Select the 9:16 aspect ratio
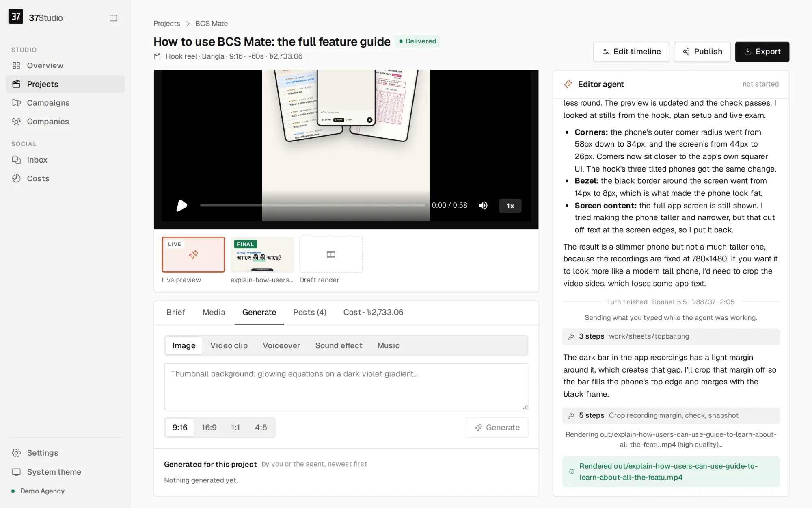The height and width of the screenshot is (508, 812). click(x=180, y=428)
